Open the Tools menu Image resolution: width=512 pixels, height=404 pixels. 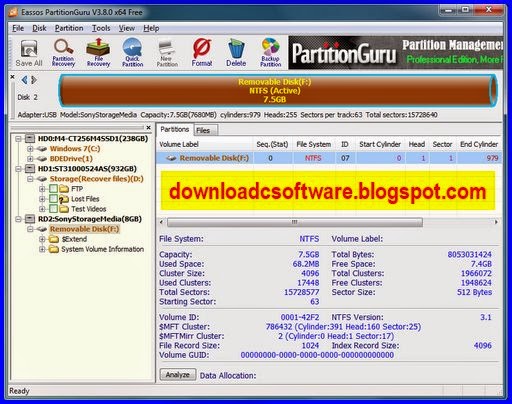101,28
